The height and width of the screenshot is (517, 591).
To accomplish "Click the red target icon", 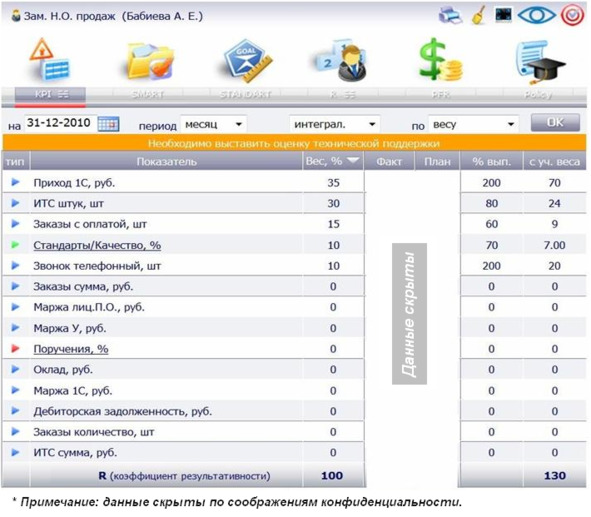I will coord(572,15).
